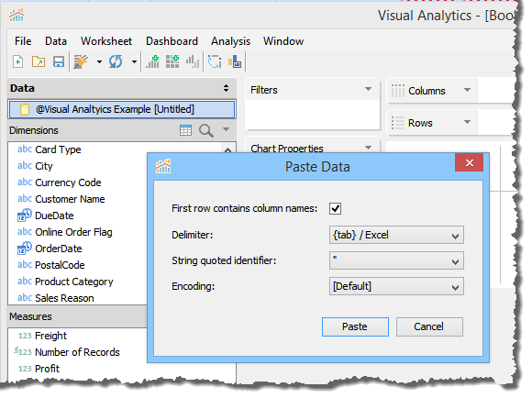Click the add grid chart icon

tap(172, 61)
